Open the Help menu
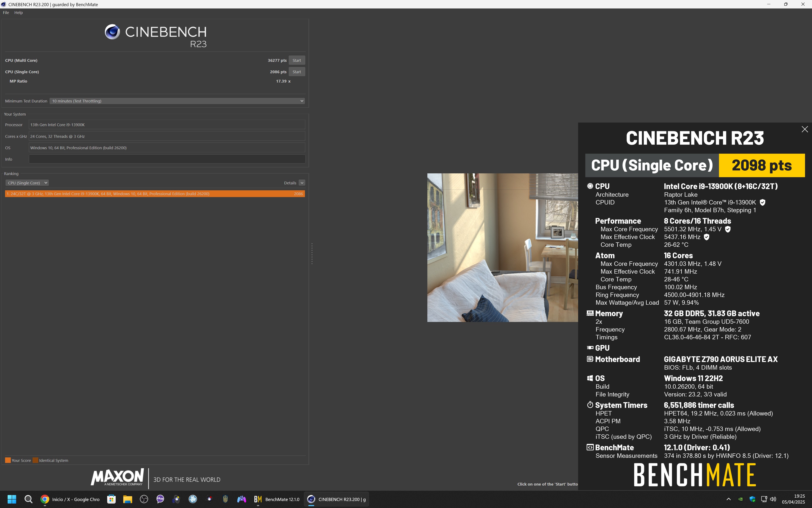This screenshot has height=508, width=812. tap(18, 12)
